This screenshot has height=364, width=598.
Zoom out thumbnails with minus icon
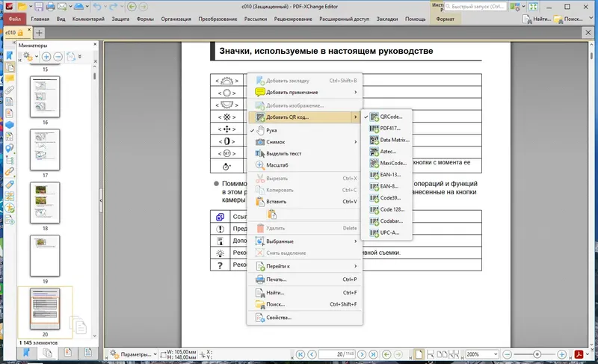[x=58, y=57]
